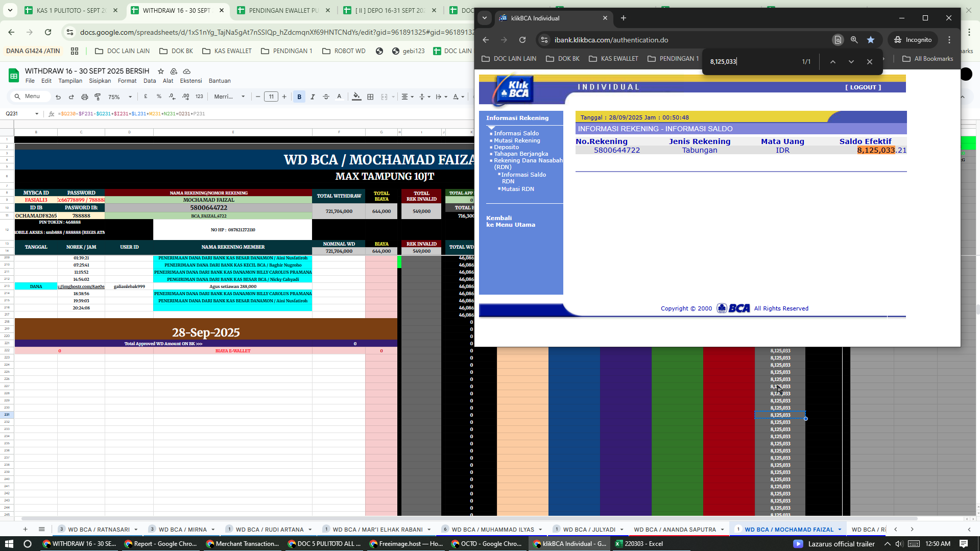Increase font size with plus button

tap(284, 97)
